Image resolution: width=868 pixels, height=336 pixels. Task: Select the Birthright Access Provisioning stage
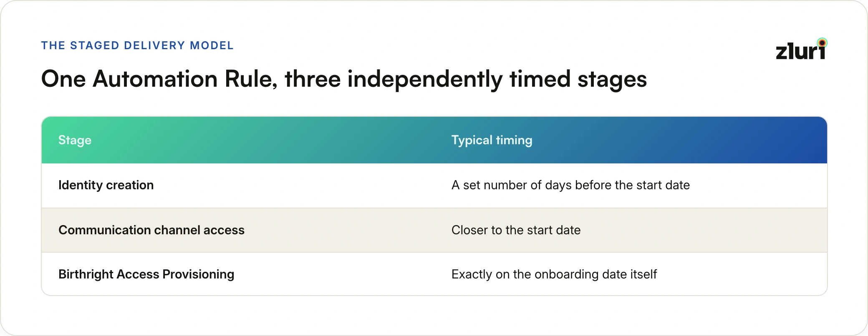pyautogui.click(x=146, y=274)
